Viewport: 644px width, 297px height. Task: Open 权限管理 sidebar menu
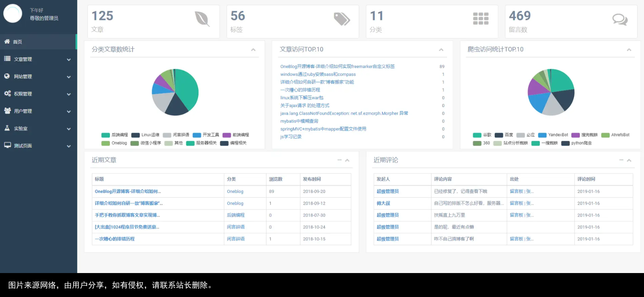click(38, 94)
